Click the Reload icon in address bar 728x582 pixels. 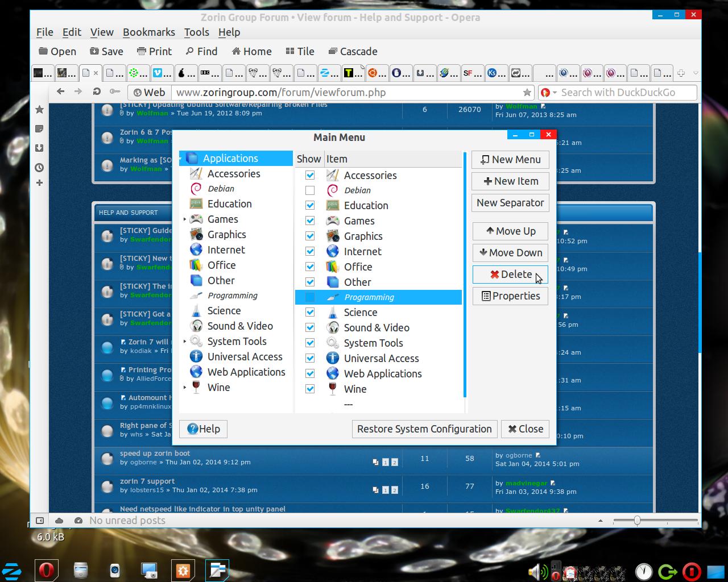pos(97,92)
